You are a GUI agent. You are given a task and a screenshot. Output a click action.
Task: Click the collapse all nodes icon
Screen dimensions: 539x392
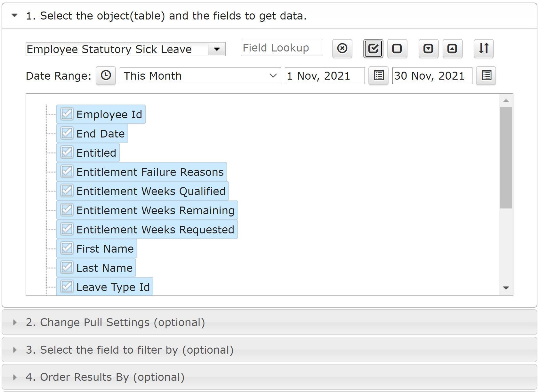click(453, 49)
